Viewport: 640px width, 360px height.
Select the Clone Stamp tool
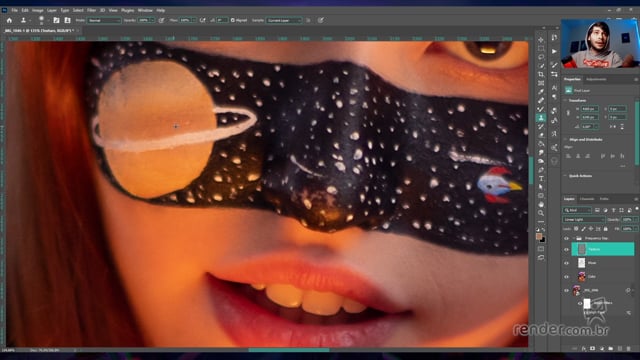(541, 118)
